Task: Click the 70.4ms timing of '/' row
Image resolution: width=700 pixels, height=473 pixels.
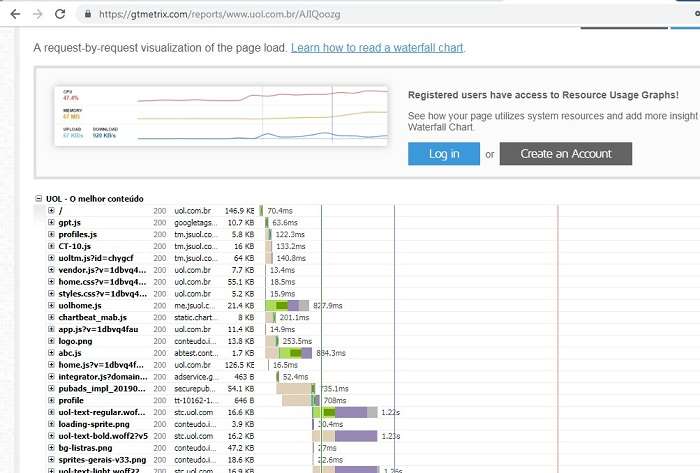Action: pos(280,211)
